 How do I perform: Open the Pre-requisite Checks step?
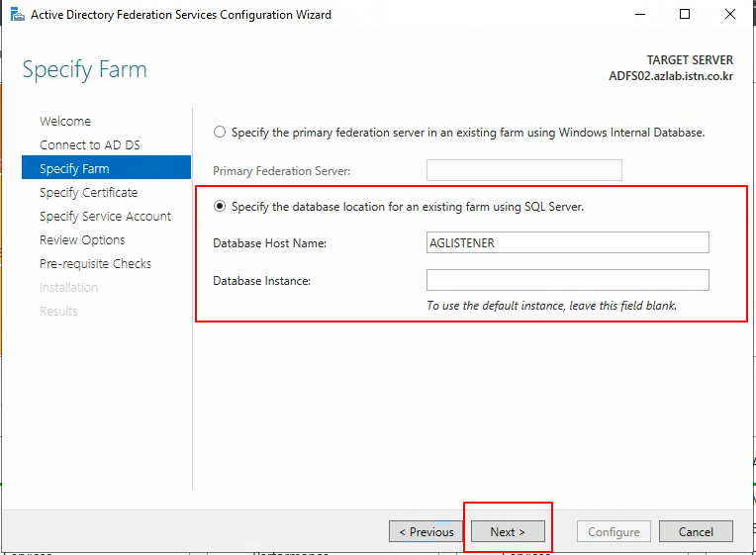95,263
